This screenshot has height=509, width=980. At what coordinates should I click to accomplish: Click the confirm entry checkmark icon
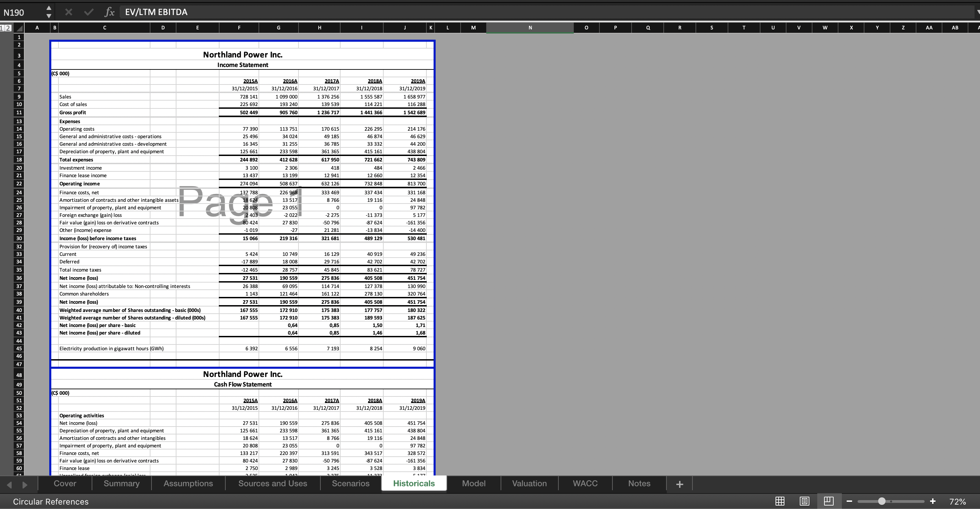(89, 12)
